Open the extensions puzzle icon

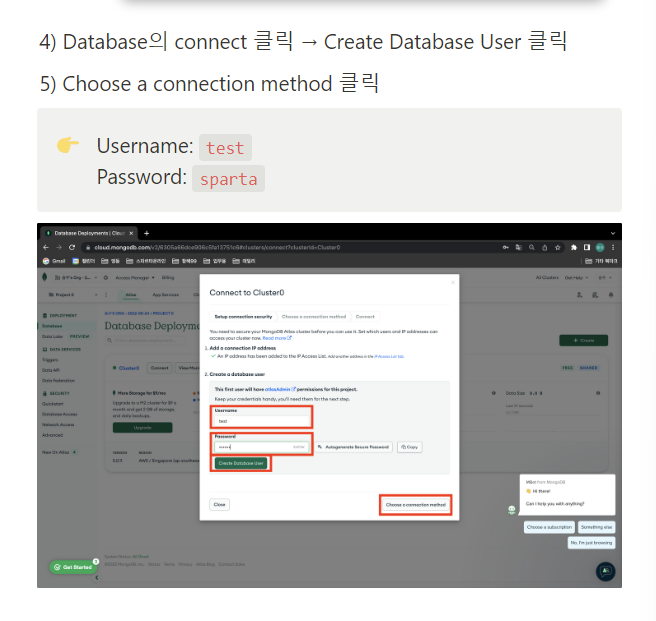574,247
